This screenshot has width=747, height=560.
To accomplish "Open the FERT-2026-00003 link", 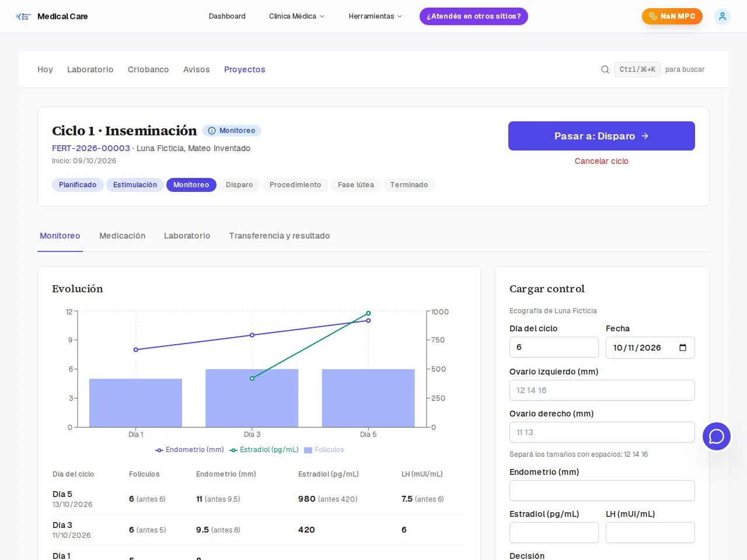I will [91, 148].
